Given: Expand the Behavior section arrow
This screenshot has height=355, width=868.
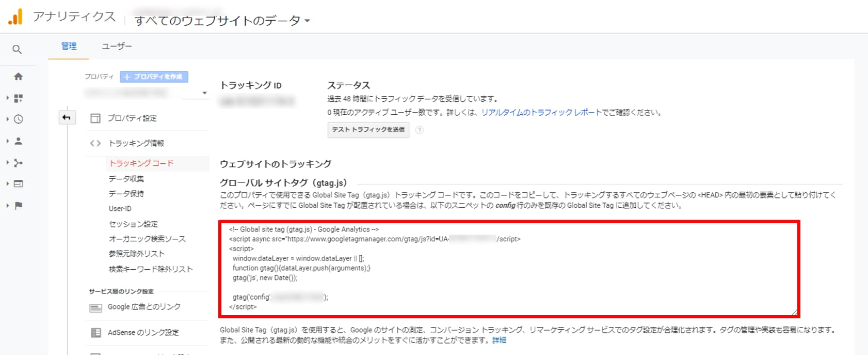Looking at the screenshot, I should [7, 184].
